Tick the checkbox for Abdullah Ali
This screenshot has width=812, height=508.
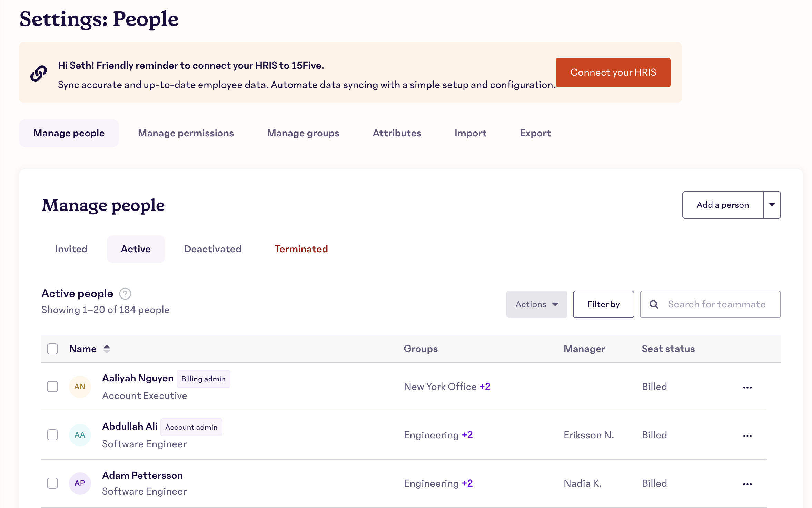52,435
